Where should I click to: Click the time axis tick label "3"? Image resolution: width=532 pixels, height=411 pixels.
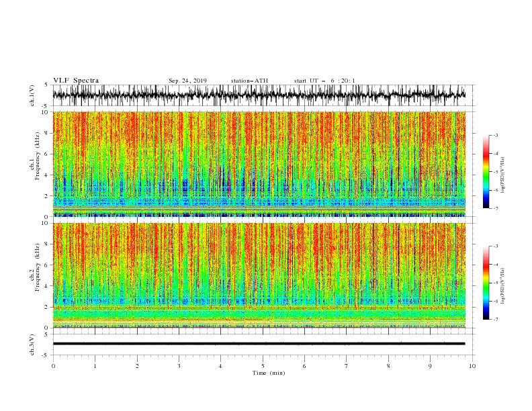[x=179, y=366]
